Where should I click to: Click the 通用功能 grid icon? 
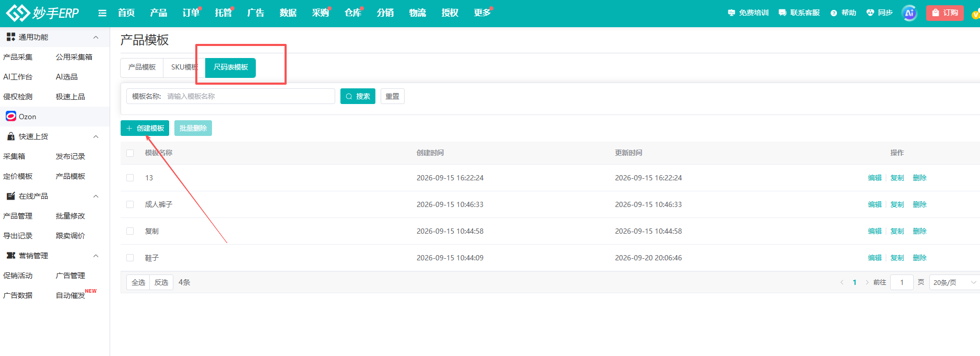pos(10,37)
